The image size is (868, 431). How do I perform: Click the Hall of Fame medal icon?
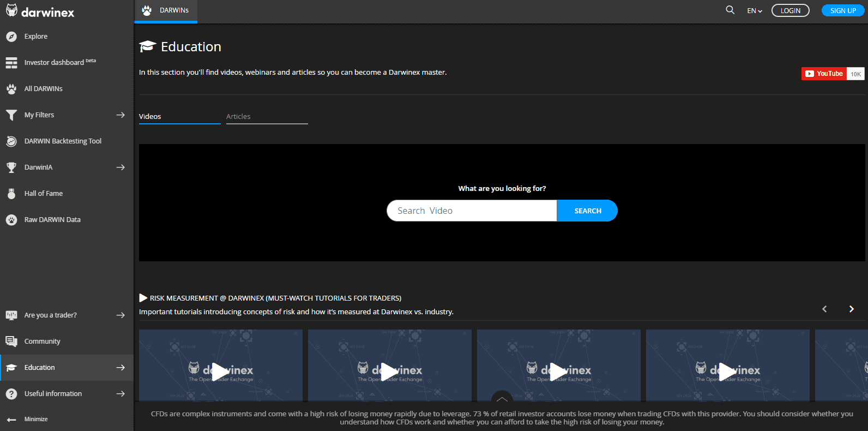pos(11,194)
